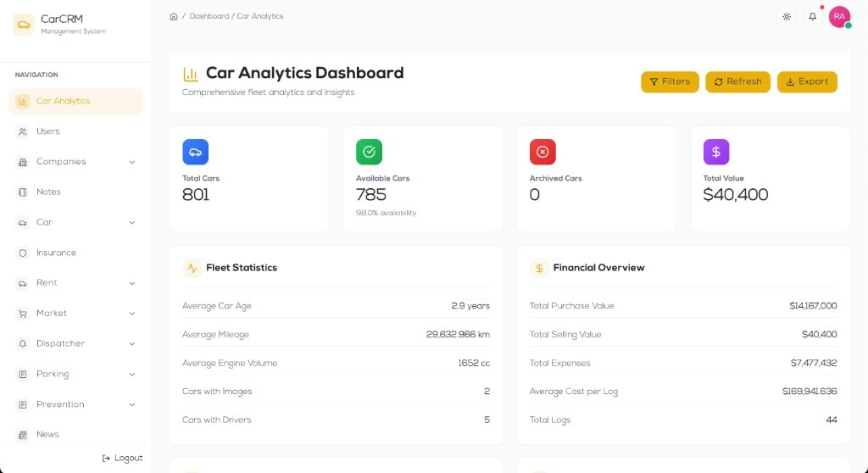Refresh the dashboard data

[738, 82]
